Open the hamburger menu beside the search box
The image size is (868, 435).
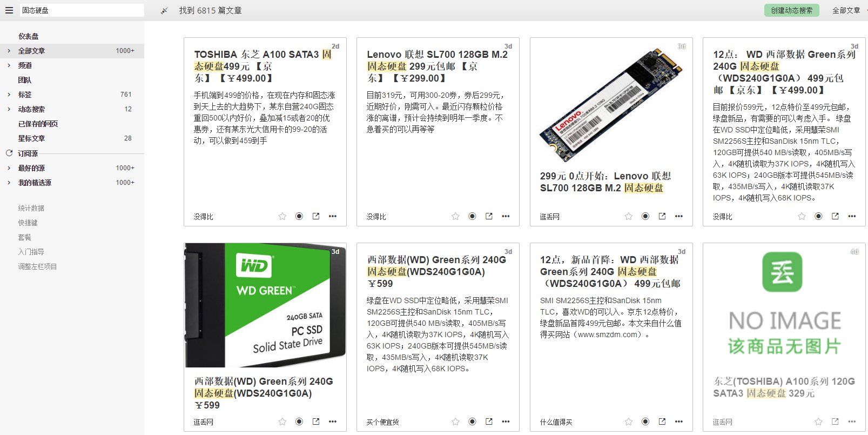9,10
